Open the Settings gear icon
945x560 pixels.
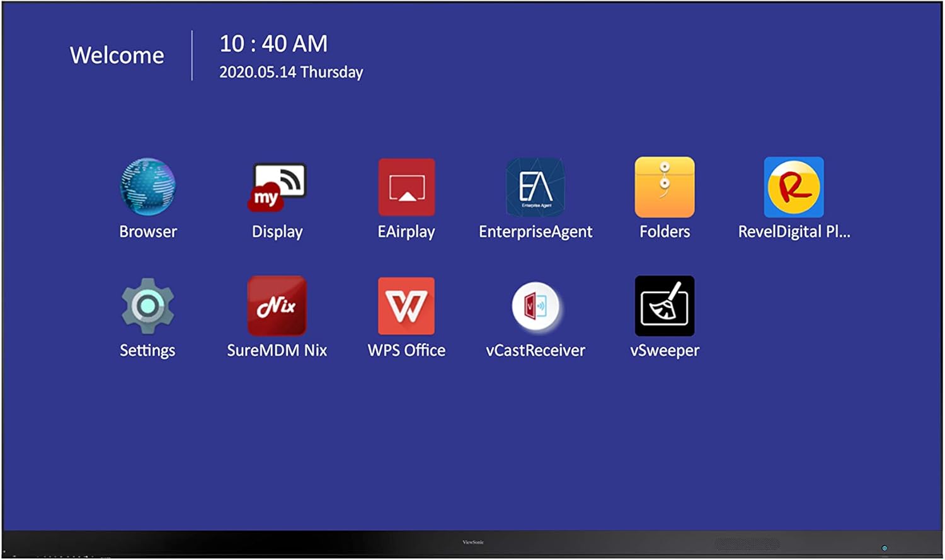148,306
